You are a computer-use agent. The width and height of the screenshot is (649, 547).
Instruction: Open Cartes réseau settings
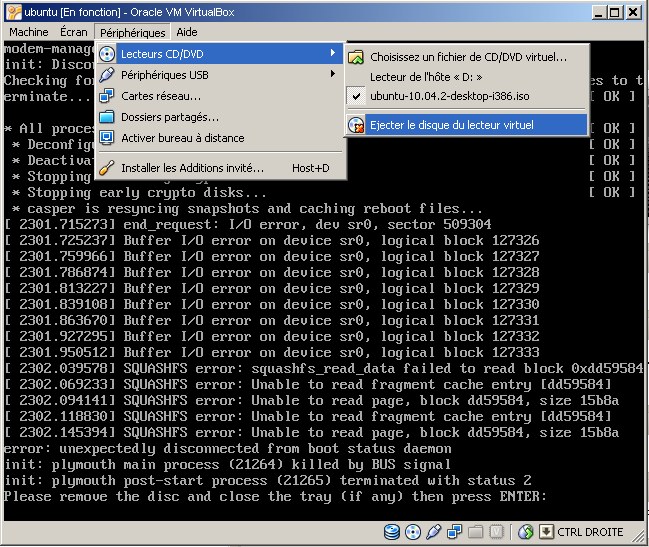click(x=220, y=96)
